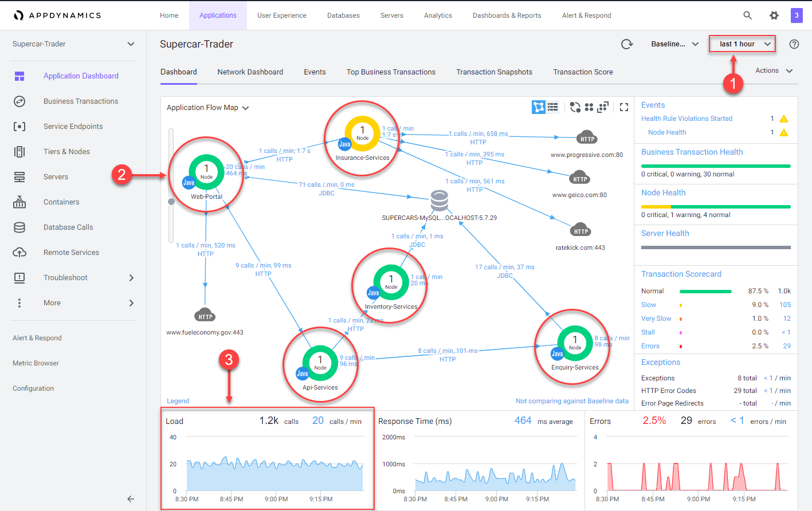Open the Analytics top menu
This screenshot has width=812, height=511.
point(438,15)
